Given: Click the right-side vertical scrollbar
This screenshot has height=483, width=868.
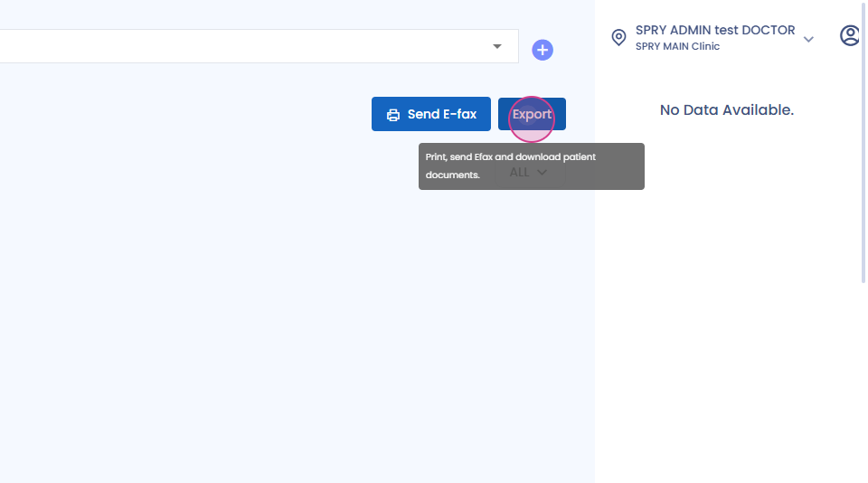Looking at the screenshot, I should 863,141.
